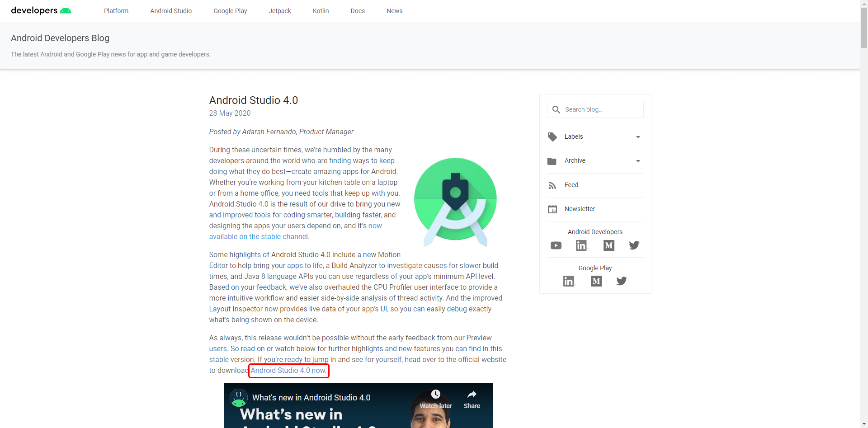This screenshot has width=868, height=428.
Task: Click the '28 May 2020' date text
Action: point(230,113)
